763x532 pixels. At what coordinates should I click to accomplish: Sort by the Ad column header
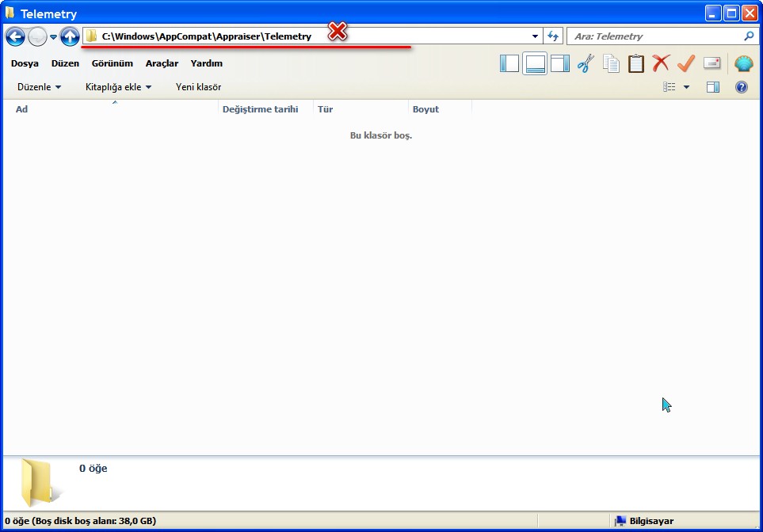click(x=111, y=109)
